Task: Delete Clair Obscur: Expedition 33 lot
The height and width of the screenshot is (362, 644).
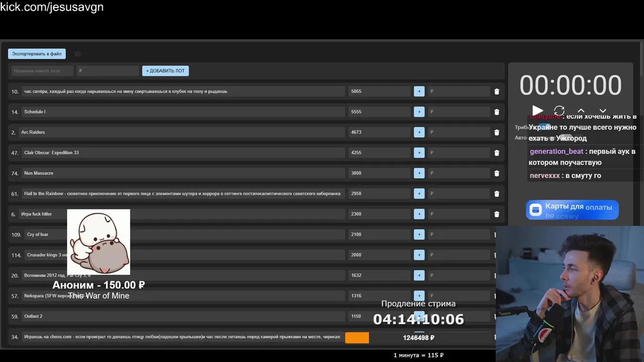Action: coord(497,153)
